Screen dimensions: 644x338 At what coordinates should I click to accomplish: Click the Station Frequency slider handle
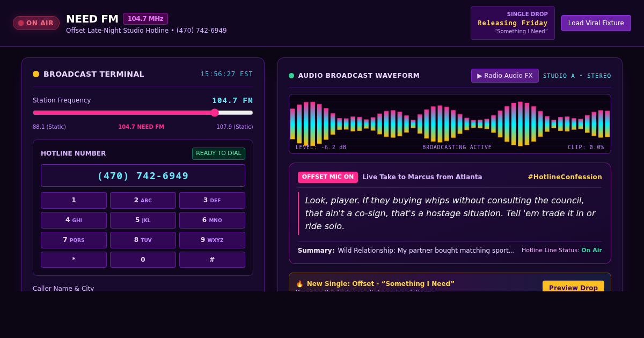(x=215, y=113)
